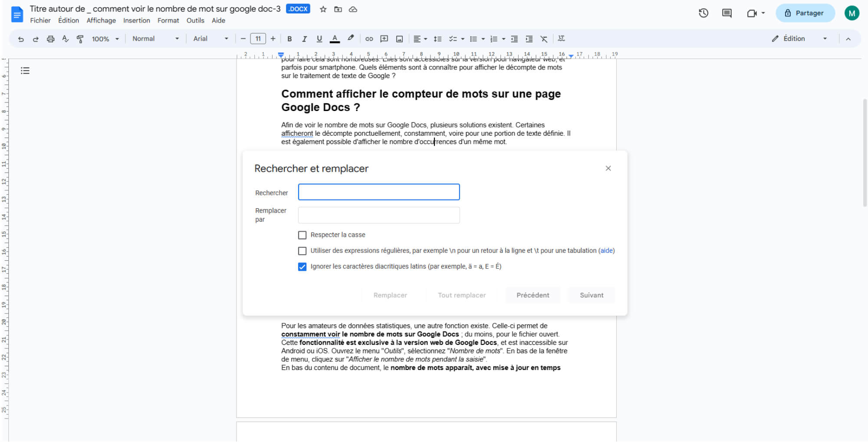
Task: Open version history clock icon
Action: 704,13
